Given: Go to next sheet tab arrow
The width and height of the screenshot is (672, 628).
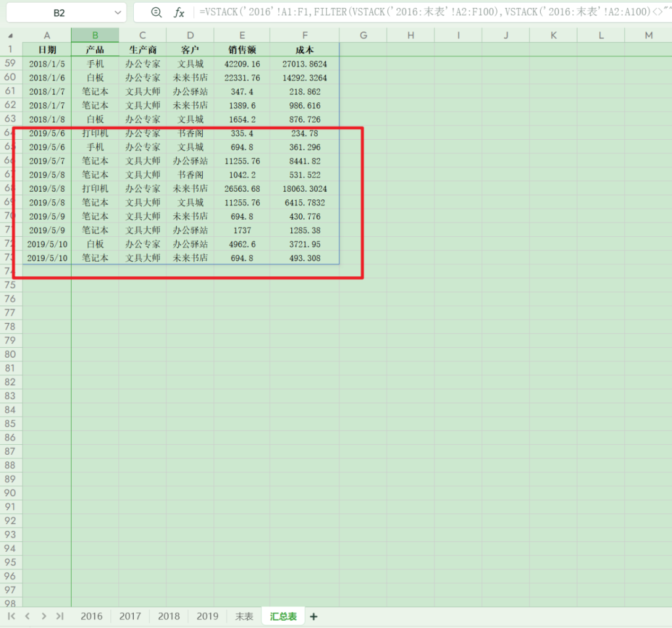Looking at the screenshot, I should pos(43,616).
